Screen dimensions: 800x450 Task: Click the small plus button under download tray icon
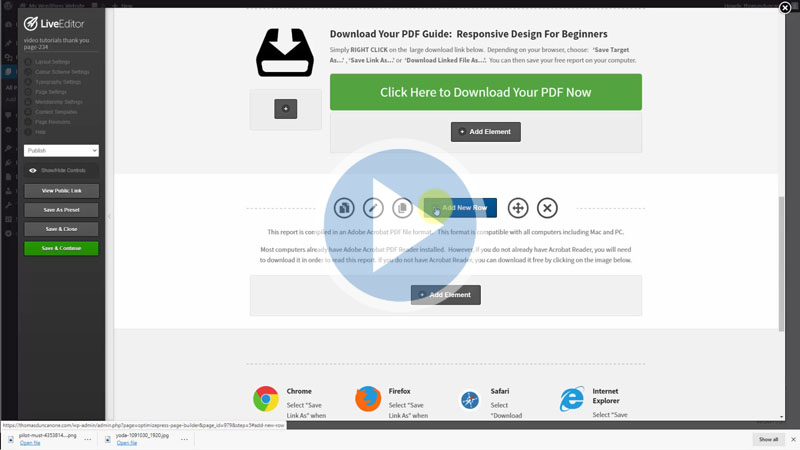point(285,108)
